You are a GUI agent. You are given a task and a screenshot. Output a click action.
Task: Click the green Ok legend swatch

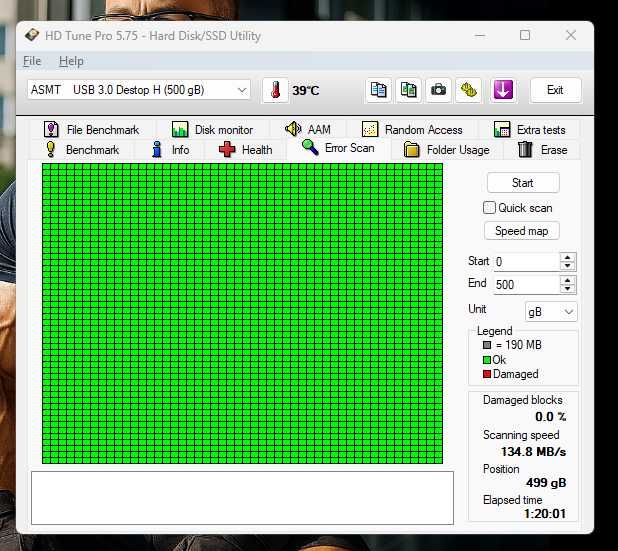(x=487, y=359)
